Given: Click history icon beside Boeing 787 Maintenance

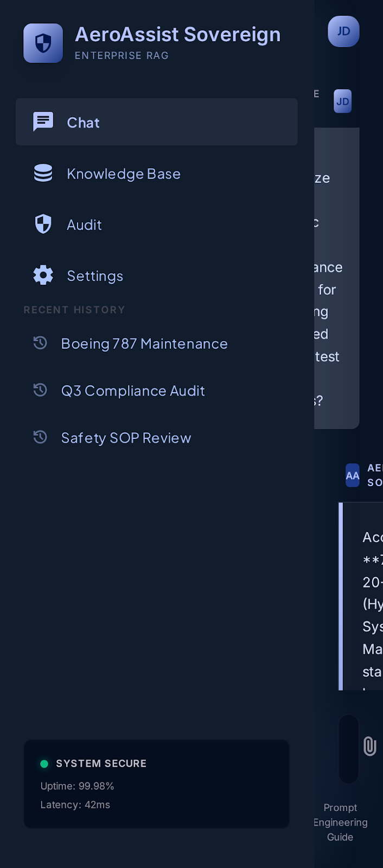Looking at the screenshot, I should 40,343.
